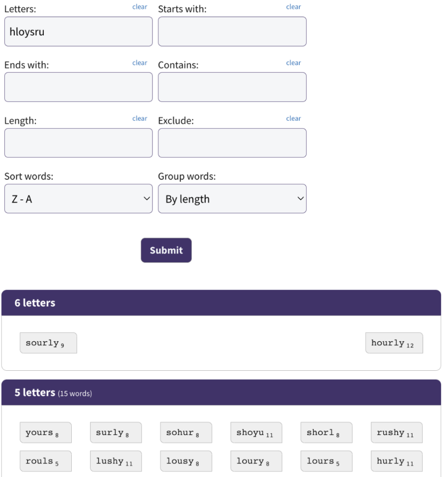Choose the word hurly
Screen dimensions: 448x477
(397, 461)
